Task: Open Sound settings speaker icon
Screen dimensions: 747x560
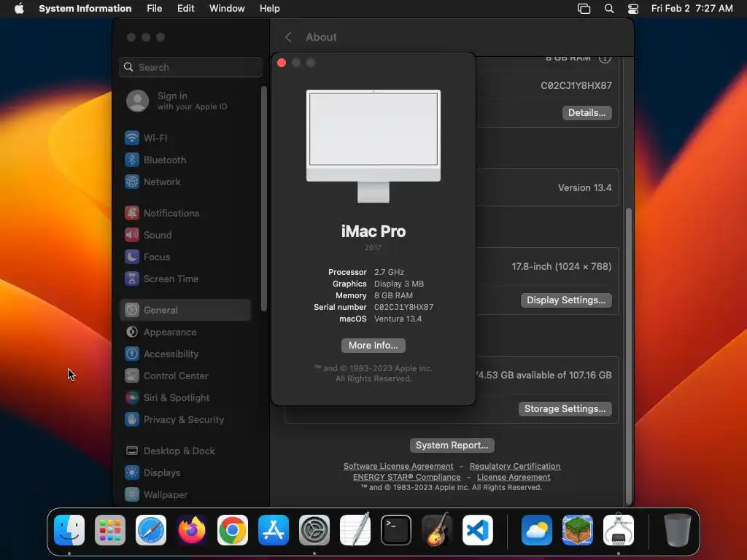Action: pos(132,235)
